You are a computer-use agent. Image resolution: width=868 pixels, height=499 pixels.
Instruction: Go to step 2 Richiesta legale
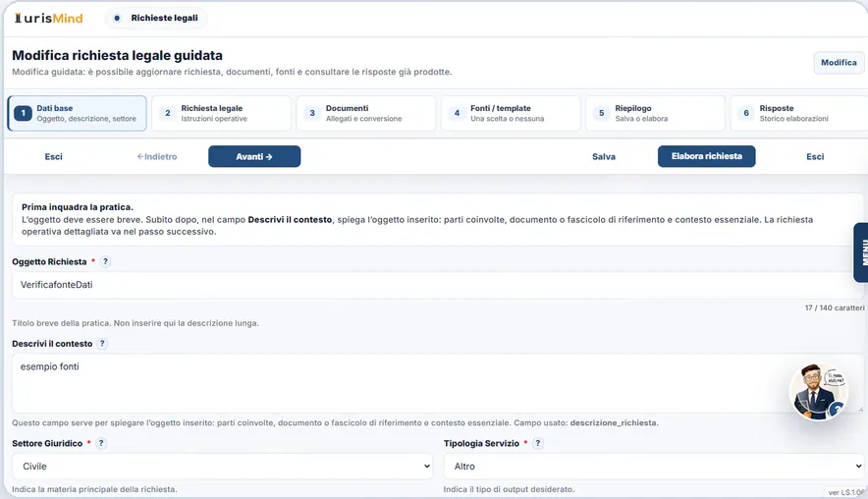click(x=222, y=113)
